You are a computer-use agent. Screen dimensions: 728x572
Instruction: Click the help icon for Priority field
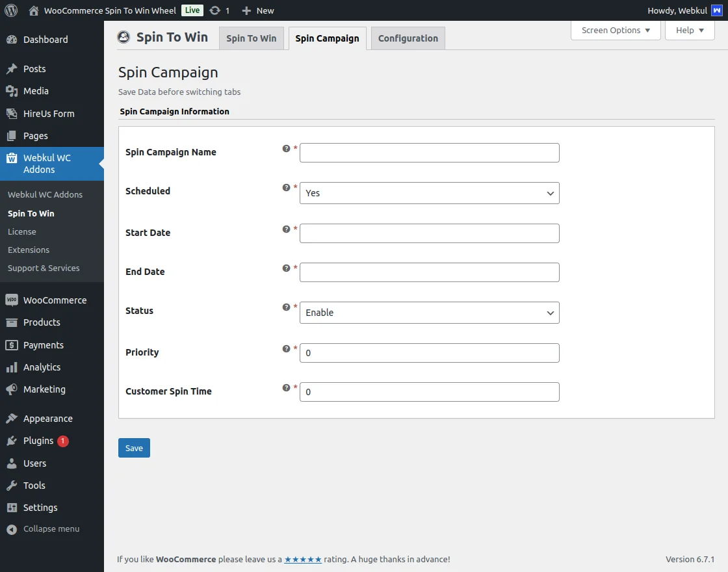pyautogui.click(x=286, y=348)
